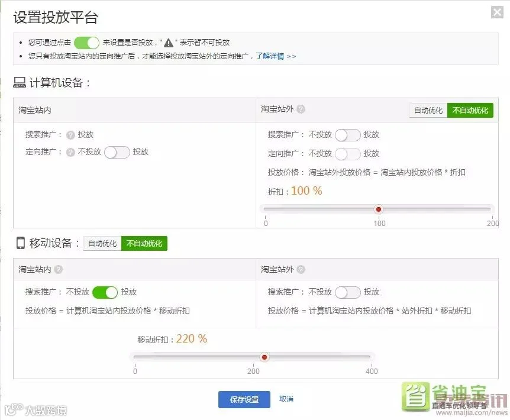This screenshot has height=420, width=510.
Task: Enable 定向推广 switch under computer 淘宝站外
Action: 348,154
